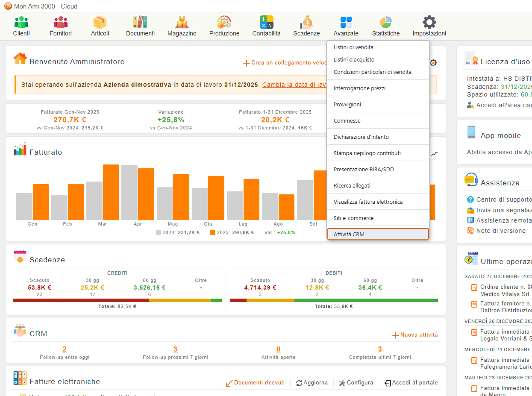Click the Debiti progress bar
Image resolution: width=532 pixels, height=396 pixels.
(334, 300)
